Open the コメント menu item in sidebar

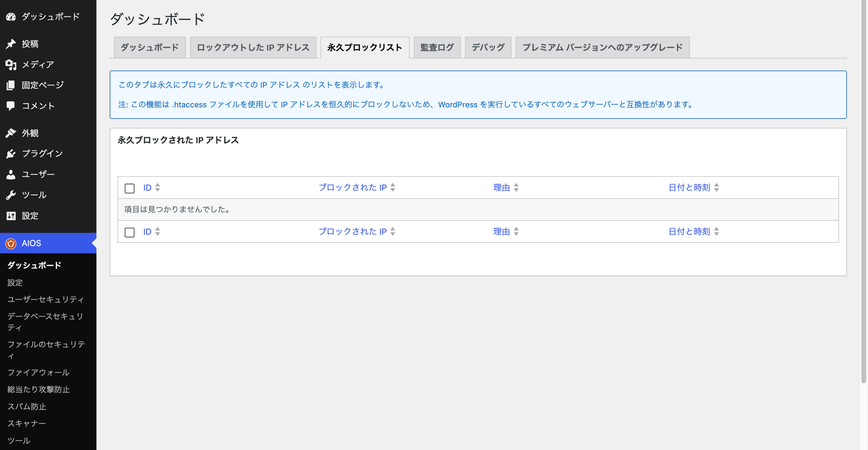point(48,106)
